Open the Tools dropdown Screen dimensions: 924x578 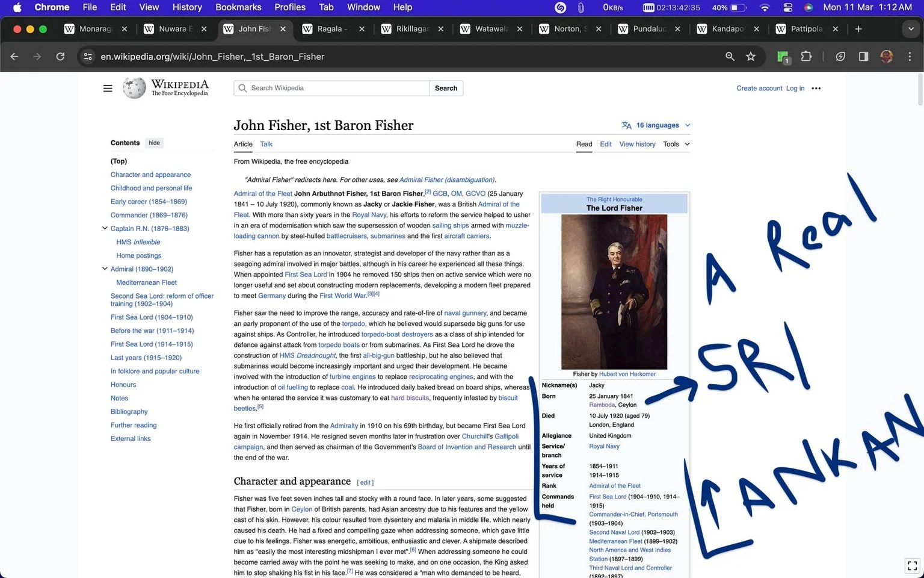point(676,144)
